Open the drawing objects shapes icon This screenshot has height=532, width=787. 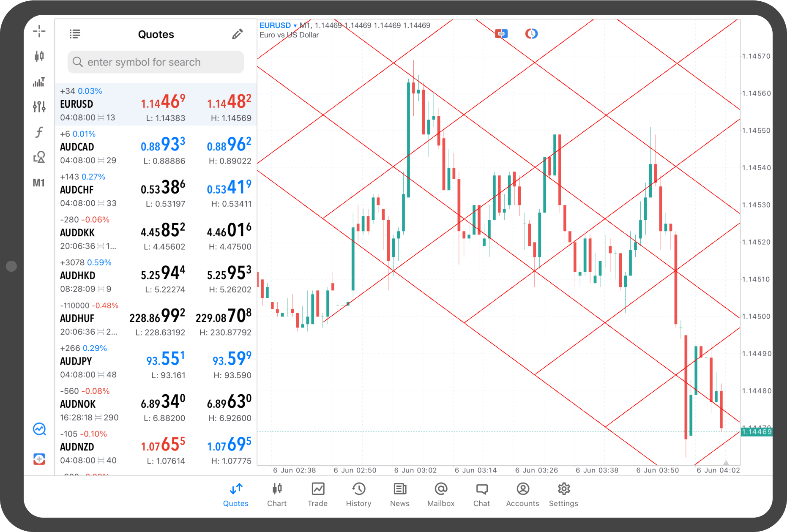coord(39,157)
